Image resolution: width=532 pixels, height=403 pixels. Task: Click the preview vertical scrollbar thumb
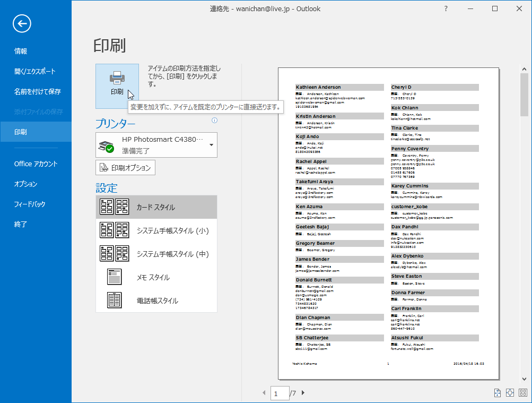pos(524,95)
